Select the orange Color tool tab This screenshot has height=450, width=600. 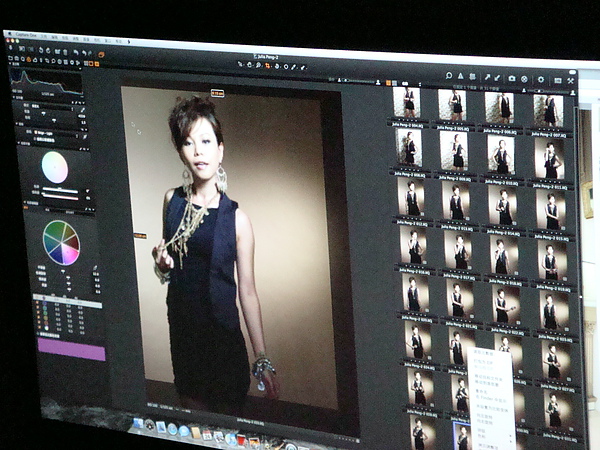29,60
